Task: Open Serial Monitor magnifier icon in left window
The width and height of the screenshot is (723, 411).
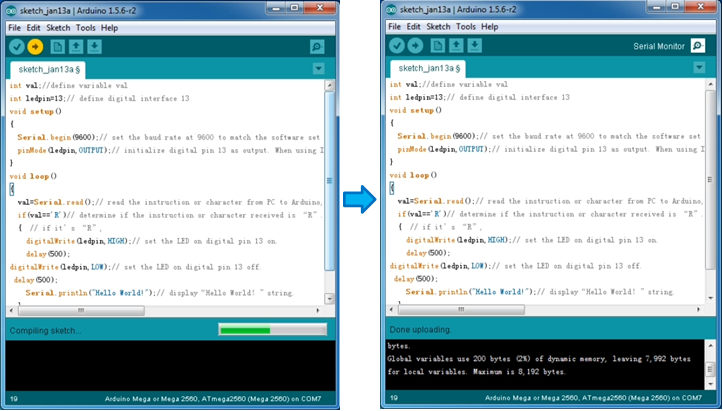Action: coord(317,47)
